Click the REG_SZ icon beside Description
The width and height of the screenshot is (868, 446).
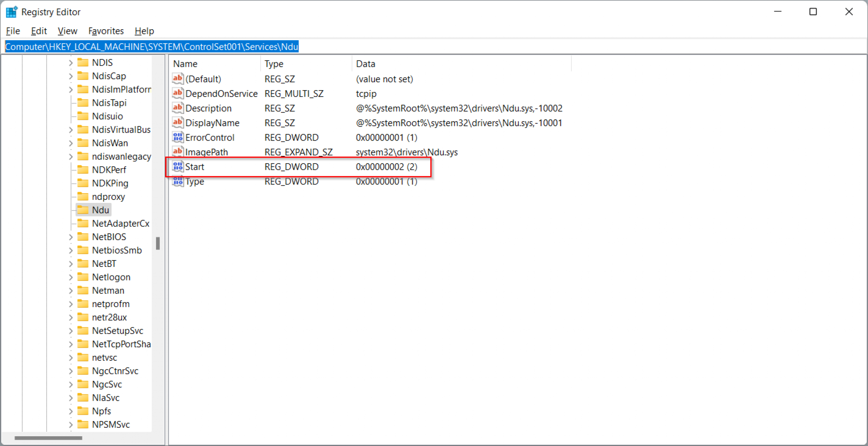pyautogui.click(x=178, y=108)
